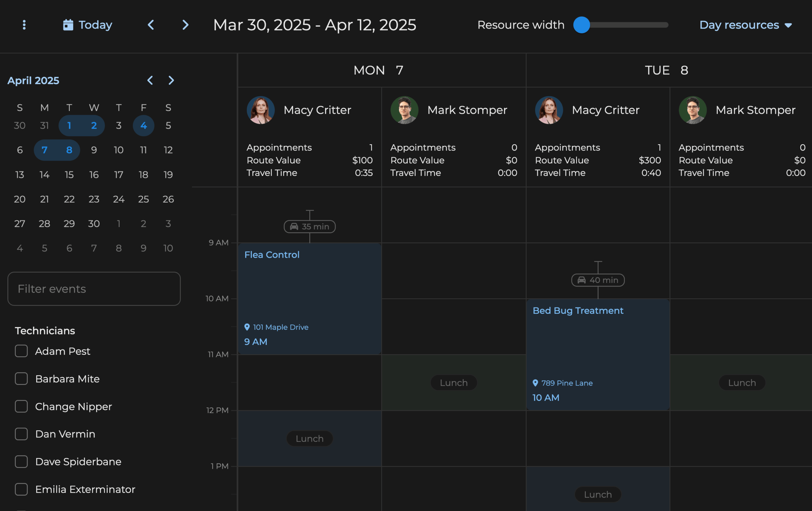This screenshot has width=812, height=511.
Task: Click Mark Stomper's avatar under Tuesday 8
Action: [x=692, y=110]
